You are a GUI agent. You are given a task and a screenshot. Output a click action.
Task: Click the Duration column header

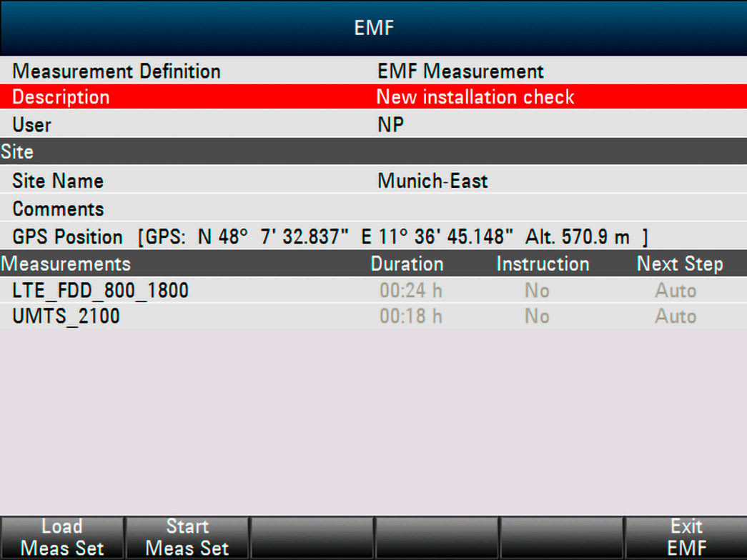pos(407,264)
